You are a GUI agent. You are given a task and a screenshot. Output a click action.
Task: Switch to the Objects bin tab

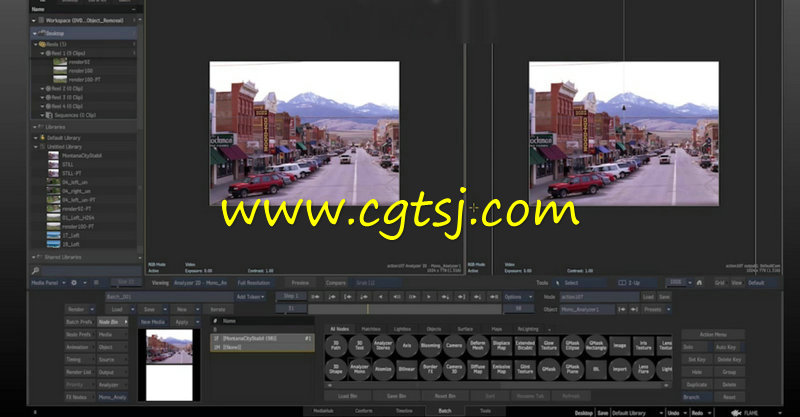click(434, 329)
